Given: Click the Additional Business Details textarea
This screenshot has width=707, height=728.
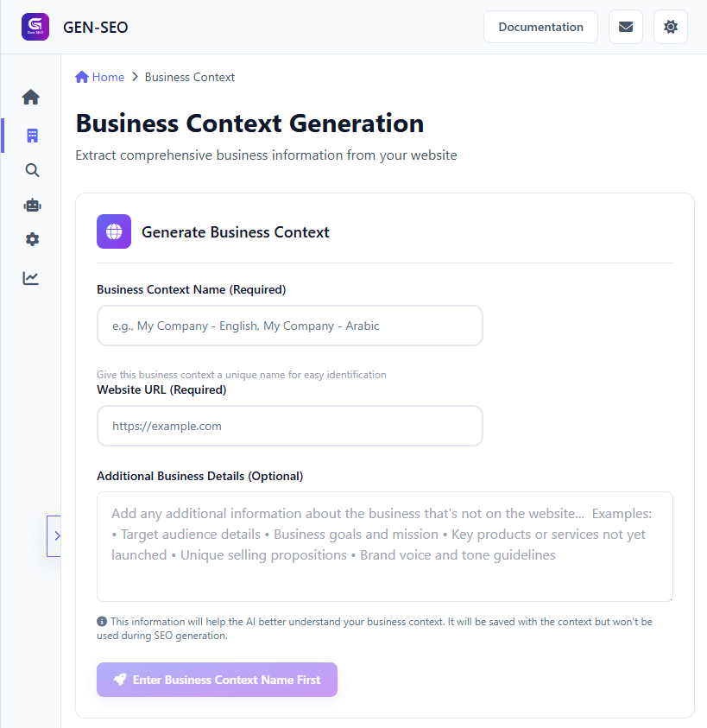Looking at the screenshot, I should tap(384, 544).
